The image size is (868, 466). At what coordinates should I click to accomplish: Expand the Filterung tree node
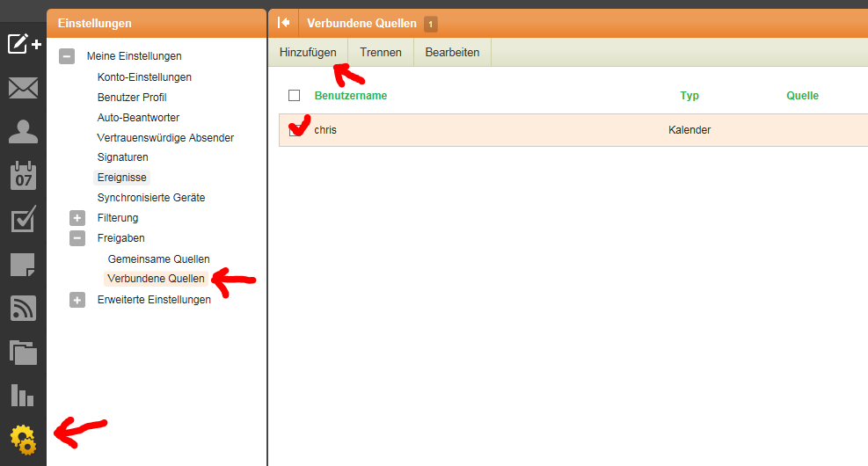[x=77, y=218]
